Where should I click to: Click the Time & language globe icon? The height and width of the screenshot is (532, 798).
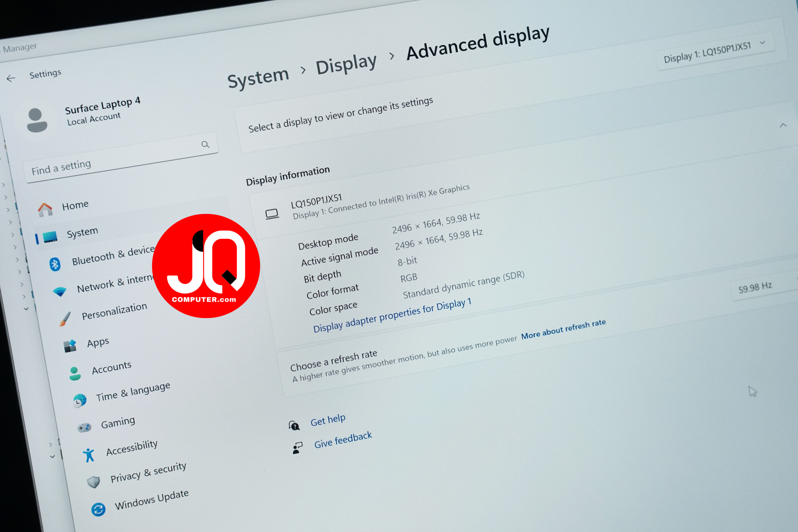click(x=80, y=400)
